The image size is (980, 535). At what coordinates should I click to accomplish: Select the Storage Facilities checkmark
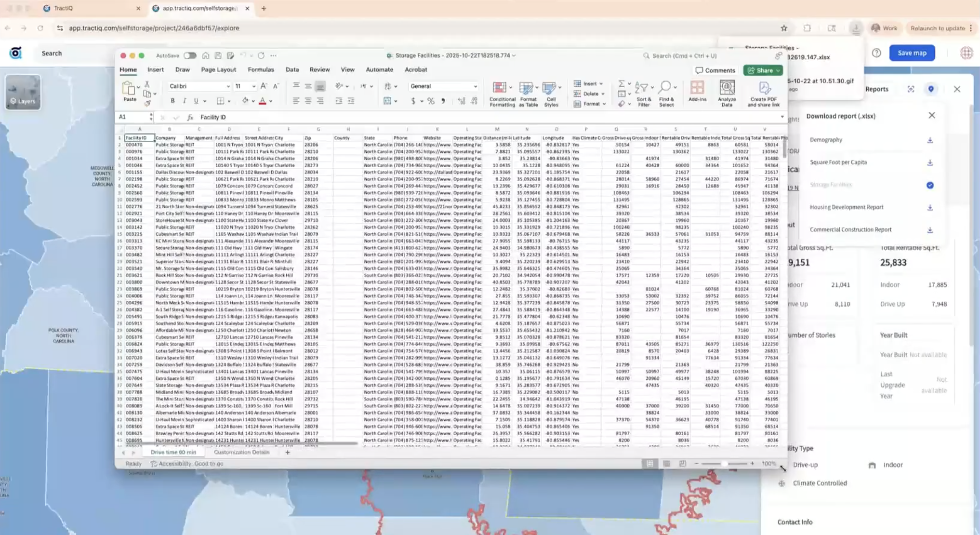tap(930, 185)
